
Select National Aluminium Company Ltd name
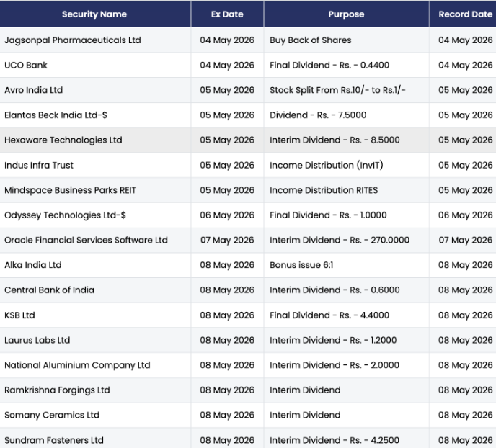coord(77,365)
